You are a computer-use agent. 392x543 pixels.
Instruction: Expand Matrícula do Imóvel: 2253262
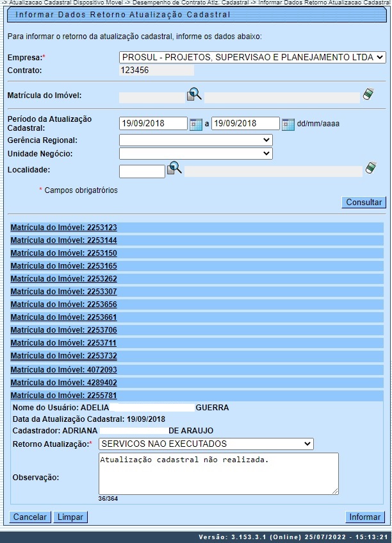point(63,279)
